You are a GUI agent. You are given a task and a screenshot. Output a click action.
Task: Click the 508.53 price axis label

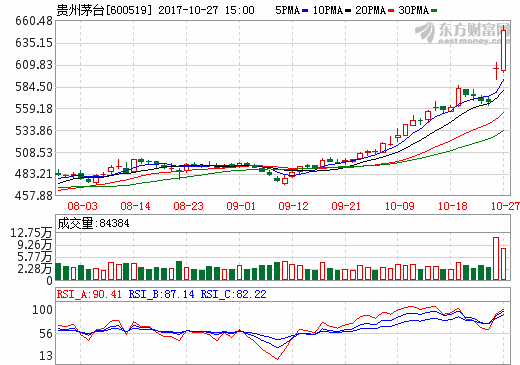click(34, 153)
